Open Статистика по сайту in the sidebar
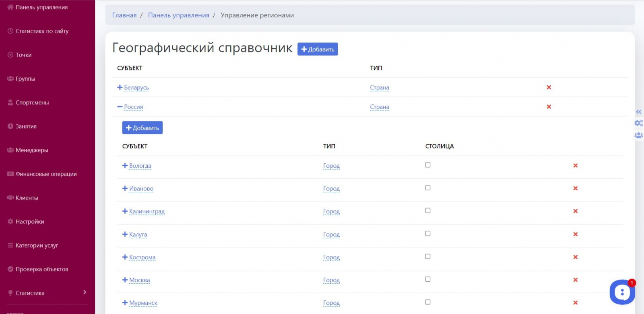Image resolution: width=644 pixels, height=314 pixels. [x=42, y=31]
